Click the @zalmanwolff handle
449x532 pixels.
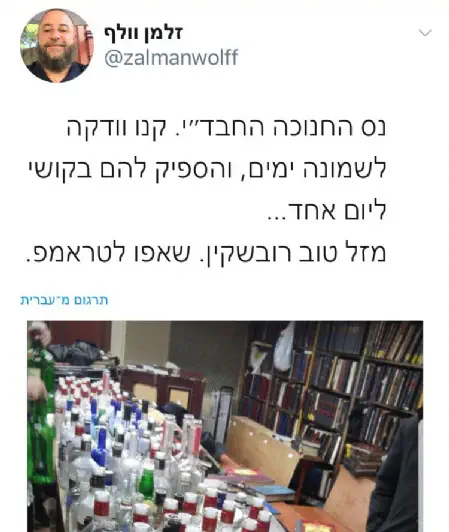coord(171,57)
